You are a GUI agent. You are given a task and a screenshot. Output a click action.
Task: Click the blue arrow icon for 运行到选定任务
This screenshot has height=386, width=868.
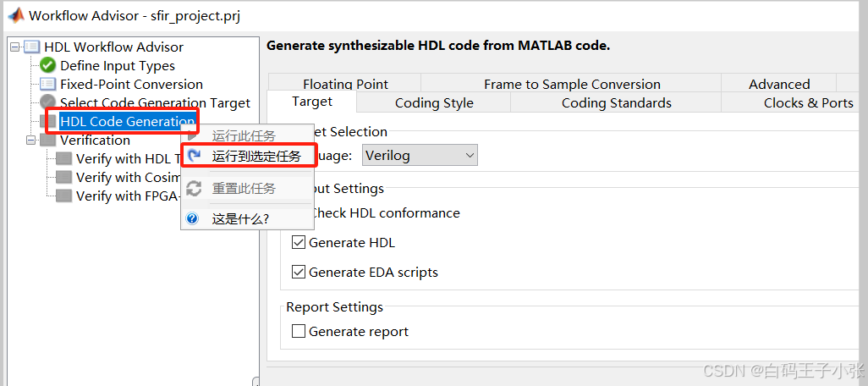click(195, 156)
